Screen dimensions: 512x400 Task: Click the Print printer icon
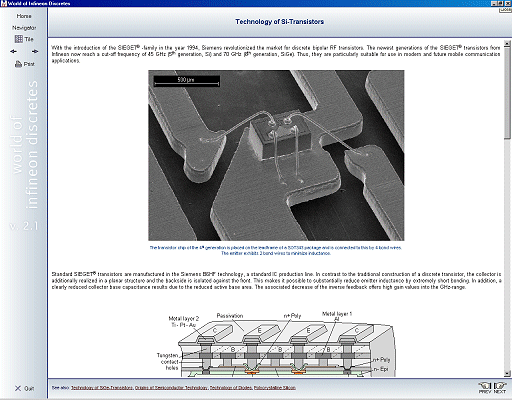18,64
